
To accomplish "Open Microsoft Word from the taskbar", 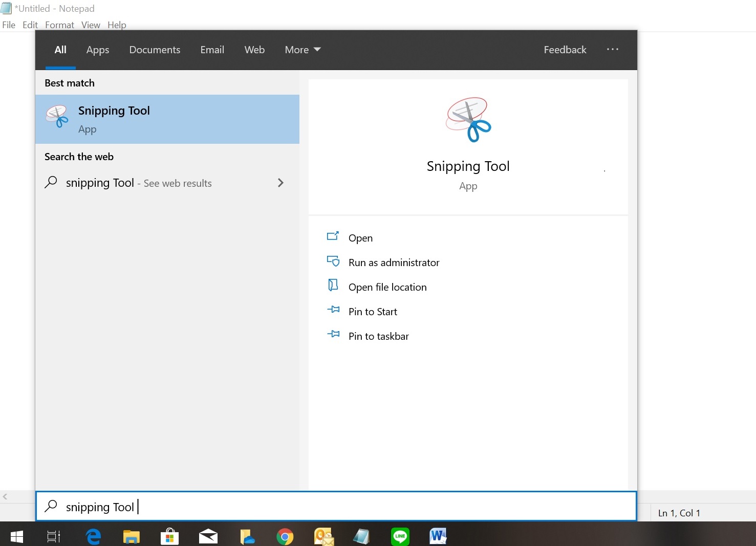I will click(438, 536).
